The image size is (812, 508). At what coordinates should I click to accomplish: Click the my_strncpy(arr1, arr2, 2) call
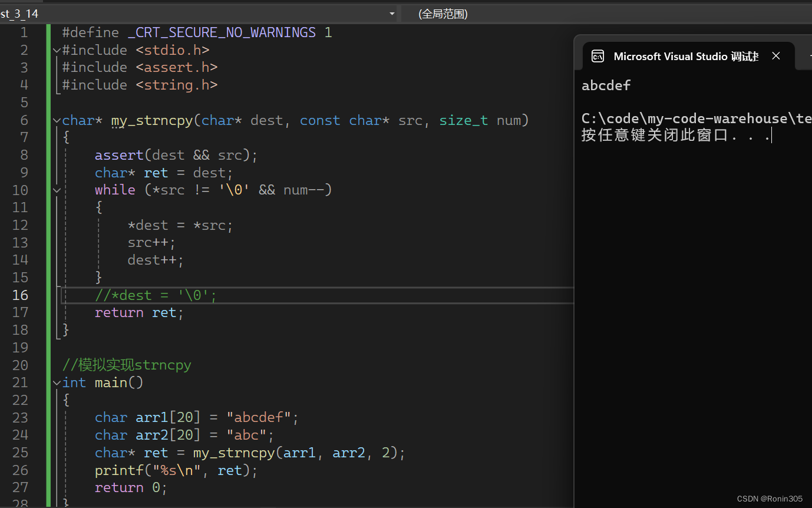295,453
